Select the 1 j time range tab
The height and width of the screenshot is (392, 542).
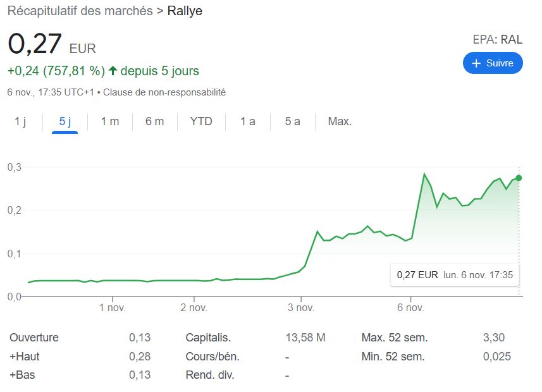click(21, 121)
